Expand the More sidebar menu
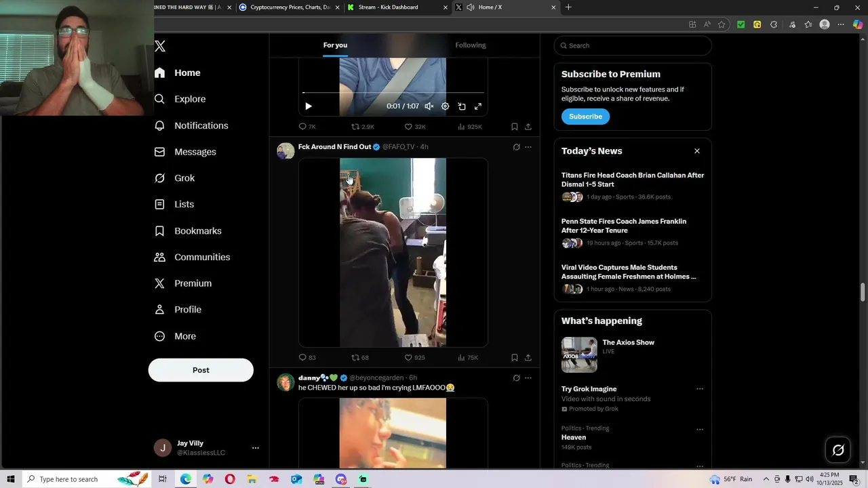The width and height of the screenshot is (868, 488). click(x=175, y=336)
